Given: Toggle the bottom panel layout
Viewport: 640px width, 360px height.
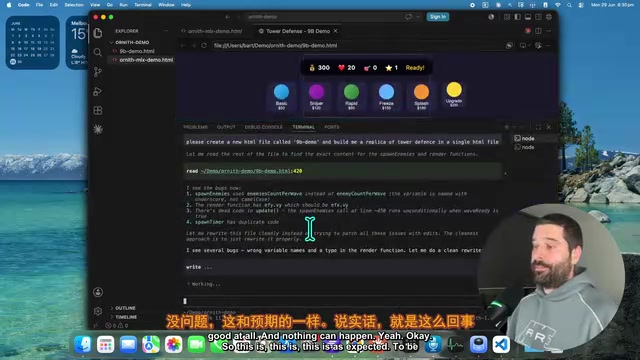Looking at the screenshot, I should [x=528, y=17].
